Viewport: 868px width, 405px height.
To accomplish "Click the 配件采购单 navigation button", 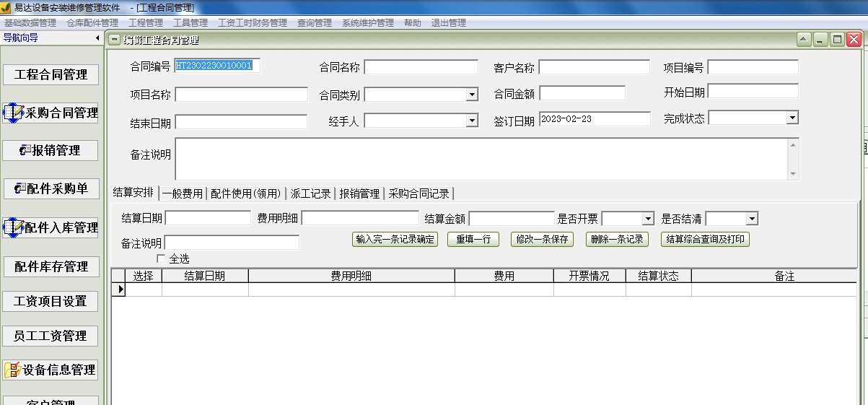I will 51,188.
